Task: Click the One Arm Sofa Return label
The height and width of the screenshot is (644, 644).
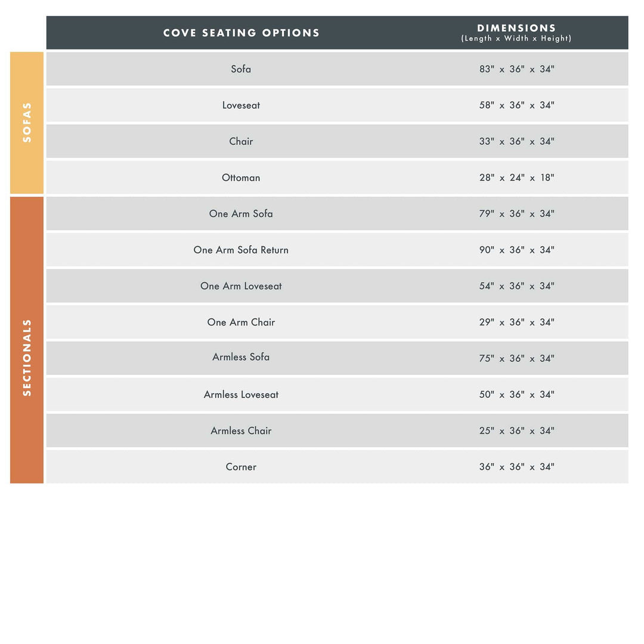Action: coord(241,250)
